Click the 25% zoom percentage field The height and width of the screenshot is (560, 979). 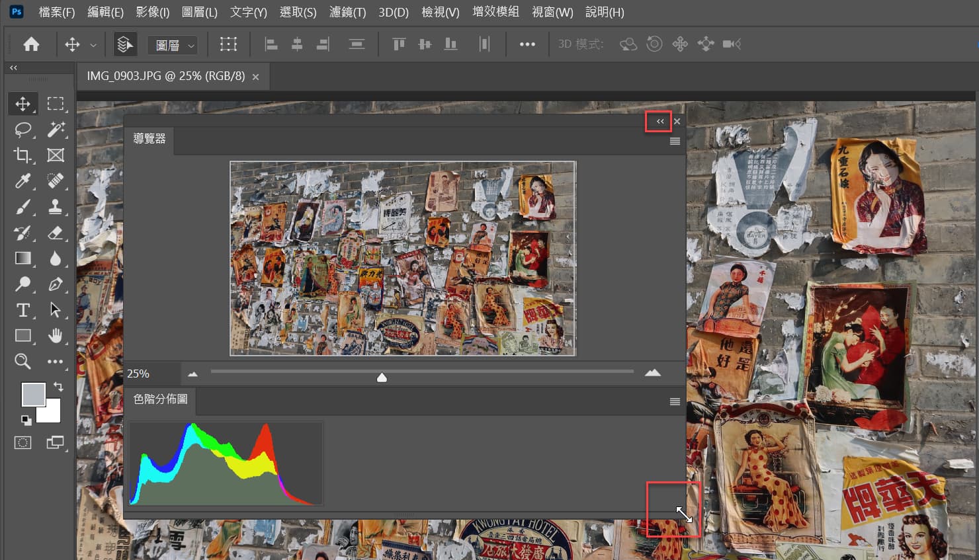[151, 374]
